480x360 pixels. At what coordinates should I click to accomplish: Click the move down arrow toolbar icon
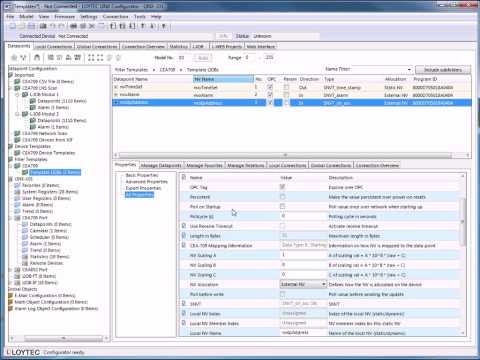click(152, 26)
